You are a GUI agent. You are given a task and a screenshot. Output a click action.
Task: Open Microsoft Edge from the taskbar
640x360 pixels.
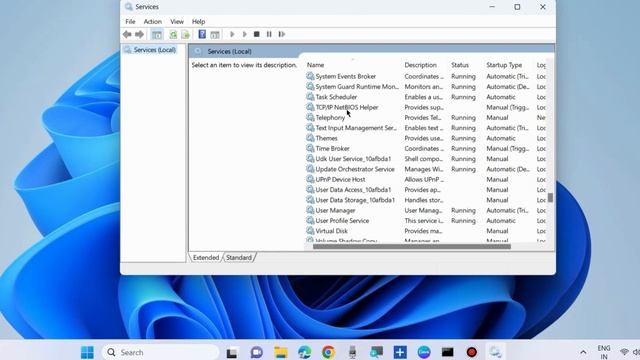(x=304, y=352)
